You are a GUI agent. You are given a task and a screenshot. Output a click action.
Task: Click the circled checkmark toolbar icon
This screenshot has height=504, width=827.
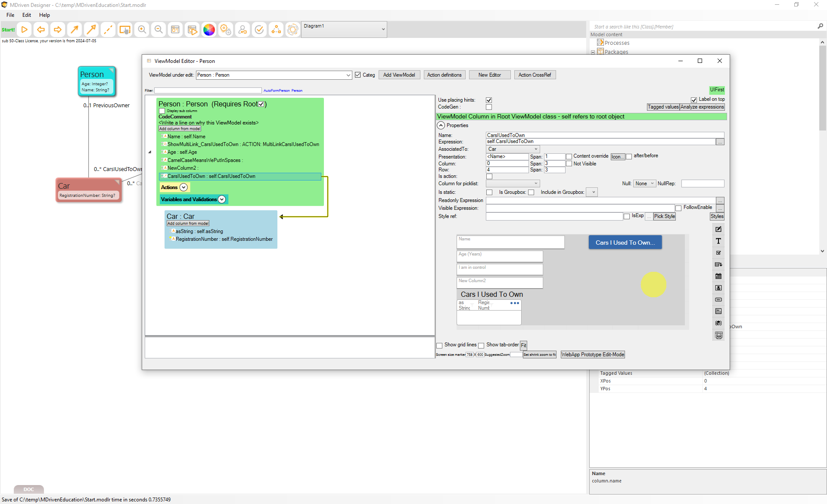pyautogui.click(x=259, y=30)
